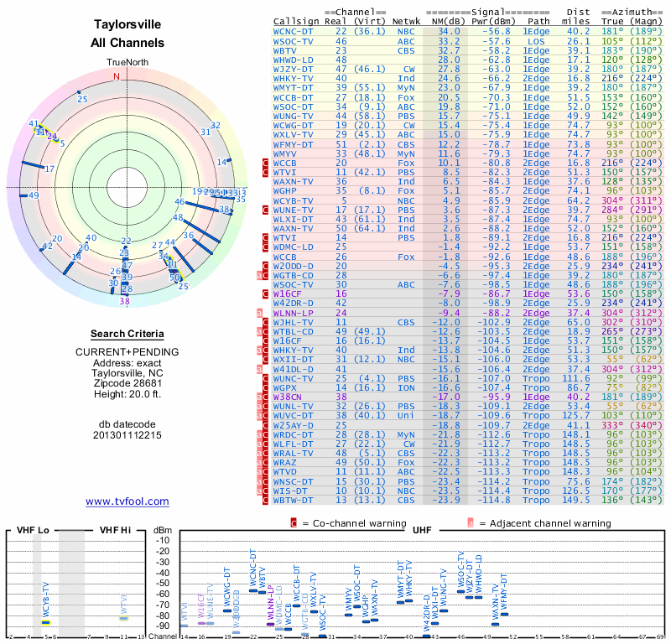This screenshot has width=671, height=644.
Task: Click the adjacent channel legend icon
Action: [471, 523]
